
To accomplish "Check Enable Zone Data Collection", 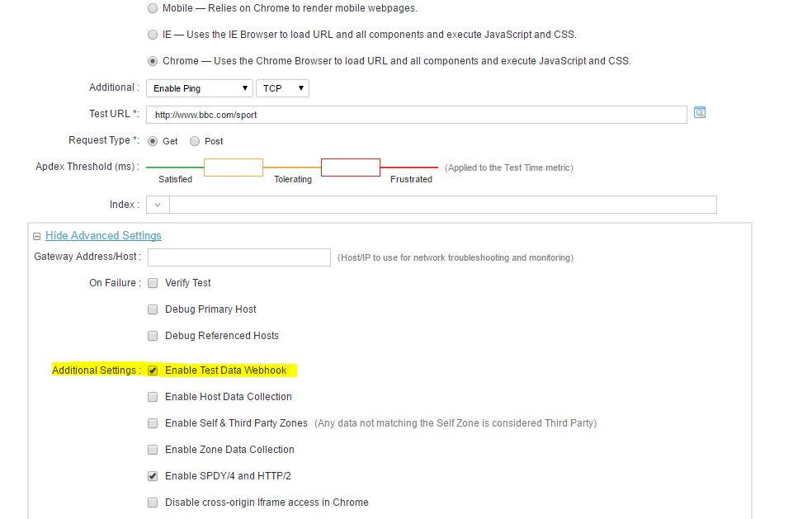I will pos(152,450).
